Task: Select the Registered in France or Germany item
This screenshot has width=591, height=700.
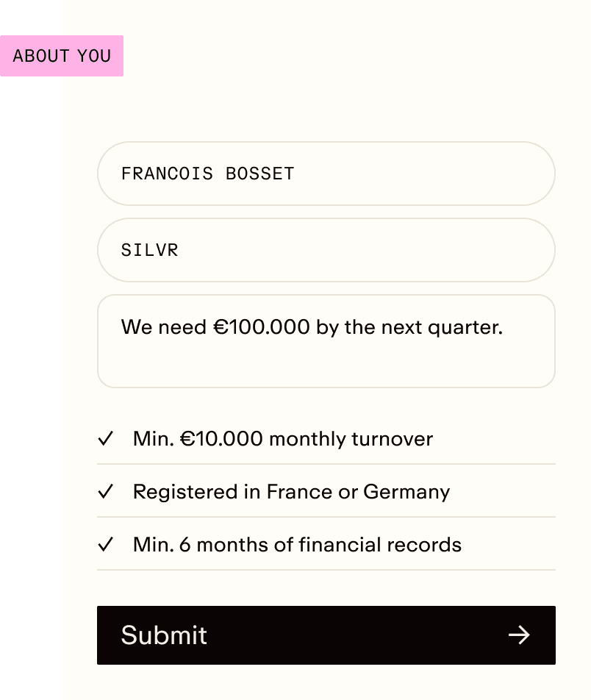Action: click(x=326, y=491)
